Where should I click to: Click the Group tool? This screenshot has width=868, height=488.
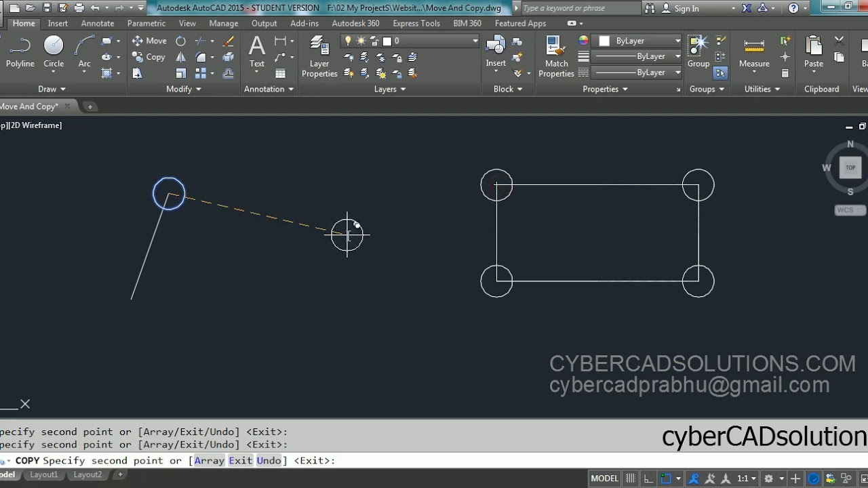tap(698, 52)
